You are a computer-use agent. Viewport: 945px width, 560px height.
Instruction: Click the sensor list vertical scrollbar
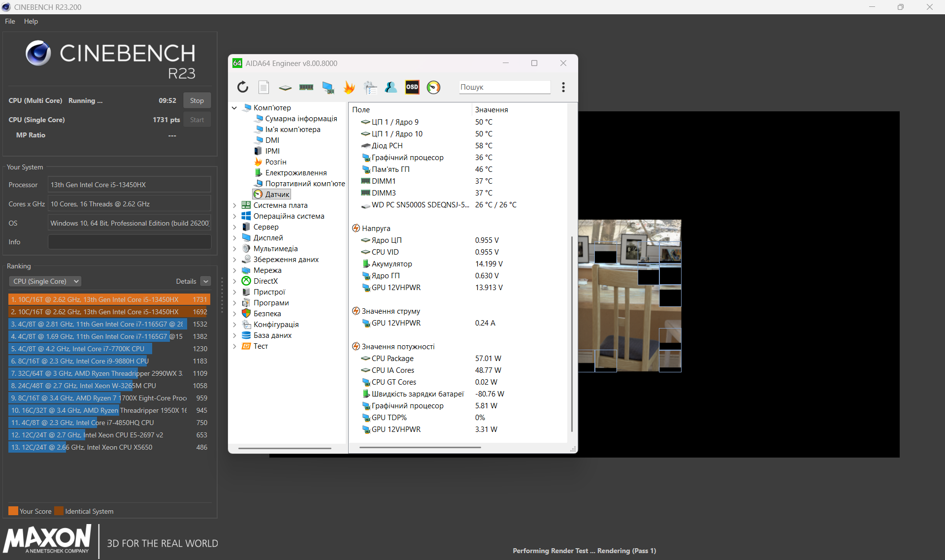(571, 335)
